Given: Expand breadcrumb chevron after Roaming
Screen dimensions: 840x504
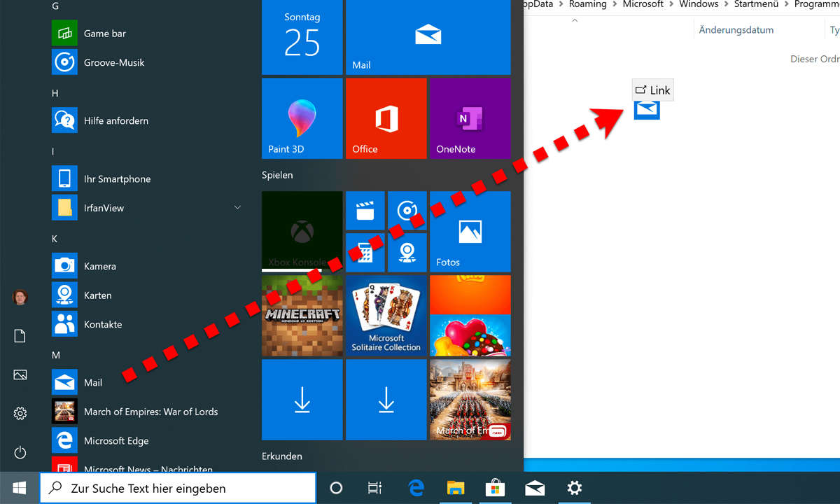Looking at the screenshot, I should point(615,4).
